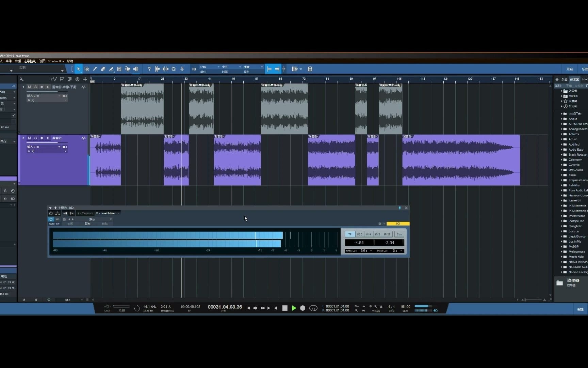This screenshot has width=588, height=368.
Task: Click the Q quantize icon
Action: pyautogui.click(x=174, y=69)
